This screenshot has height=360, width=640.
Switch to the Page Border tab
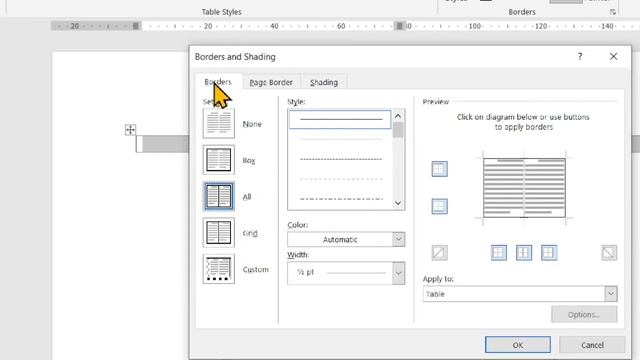271,82
